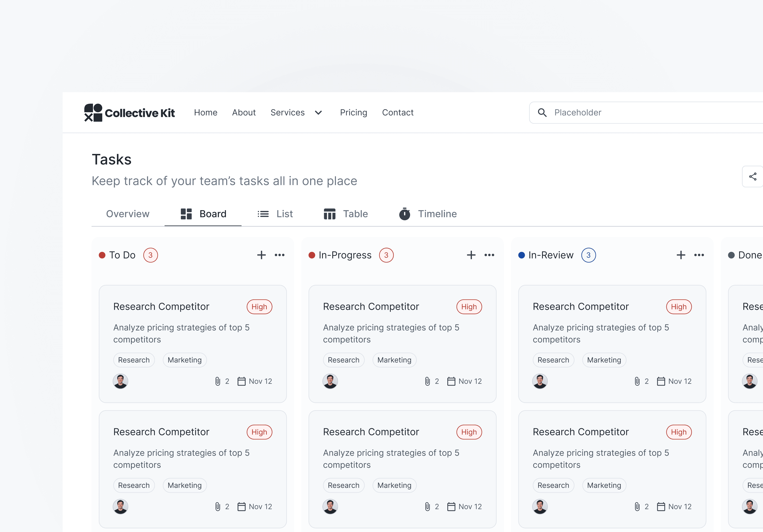Viewport: 763px width, 532px height.
Task: Click the In-Progress task count badge
Action: click(x=387, y=255)
